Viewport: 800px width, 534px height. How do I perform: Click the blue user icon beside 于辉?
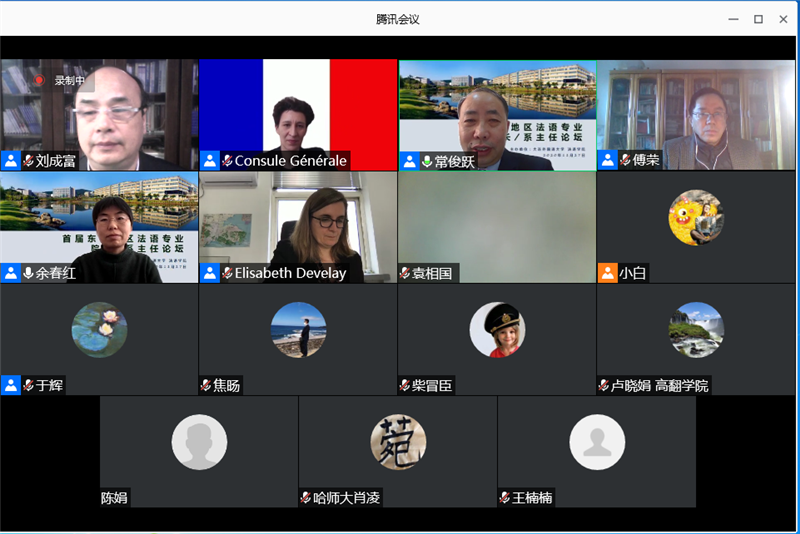(x=11, y=385)
